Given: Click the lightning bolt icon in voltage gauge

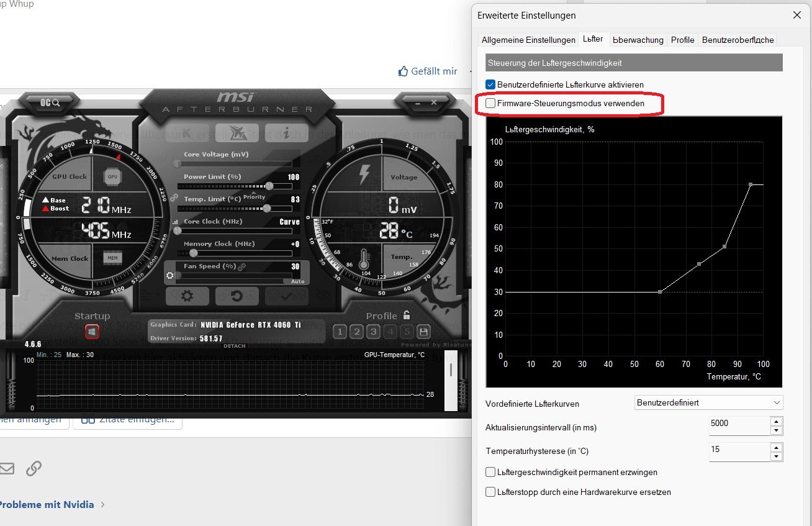Looking at the screenshot, I should 365,175.
